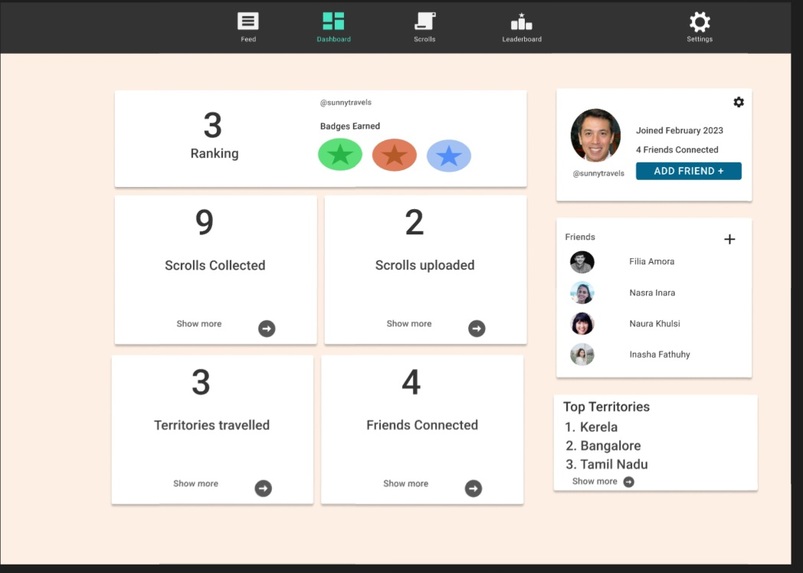Click arrow icon under Territories travelled
803x573 pixels.
[263, 489]
